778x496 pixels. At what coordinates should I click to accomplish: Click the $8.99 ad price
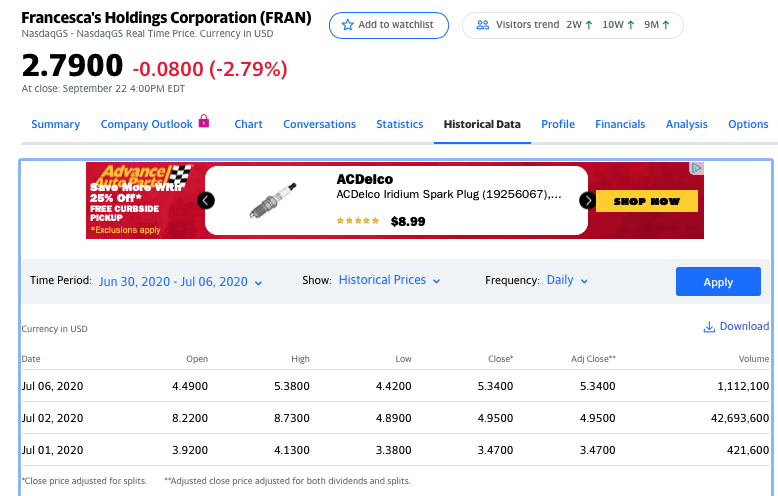coord(408,221)
